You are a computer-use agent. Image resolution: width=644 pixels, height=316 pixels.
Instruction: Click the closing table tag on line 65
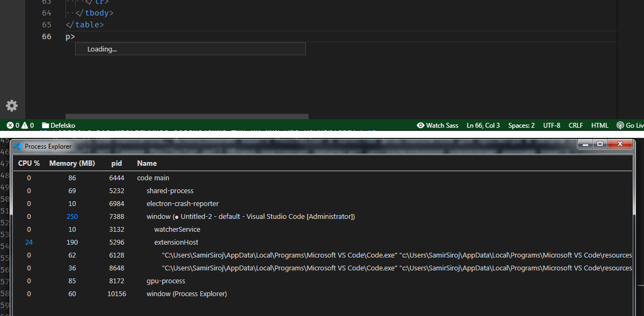point(85,25)
